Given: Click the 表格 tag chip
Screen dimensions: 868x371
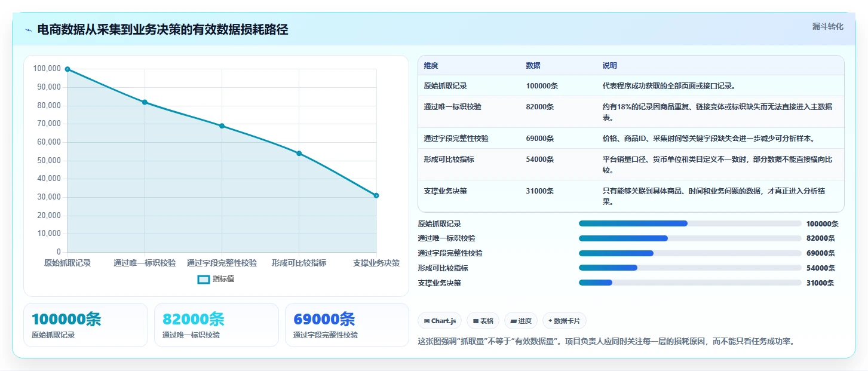Looking at the screenshot, I should coord(483,321).
